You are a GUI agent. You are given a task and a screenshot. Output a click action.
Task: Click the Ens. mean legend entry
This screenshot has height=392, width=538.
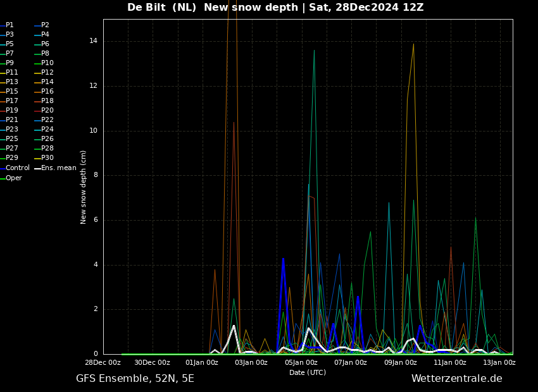click(x=58, y=168)
